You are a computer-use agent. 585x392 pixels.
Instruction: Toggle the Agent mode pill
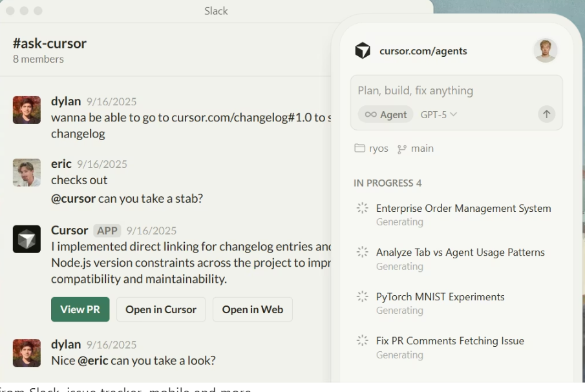click(x=385, y=114)
